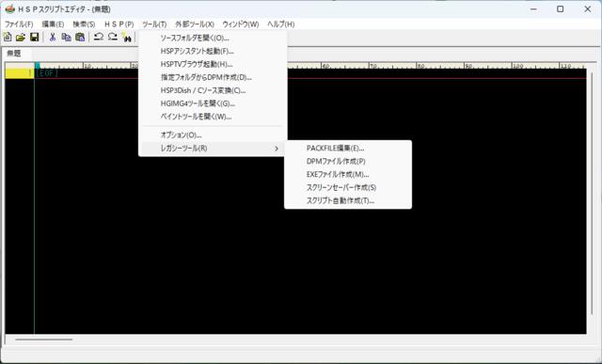Screen dimensions: 602x364
Task: Minimize the HSP script editor window
Action: click(x=533, y=8)
